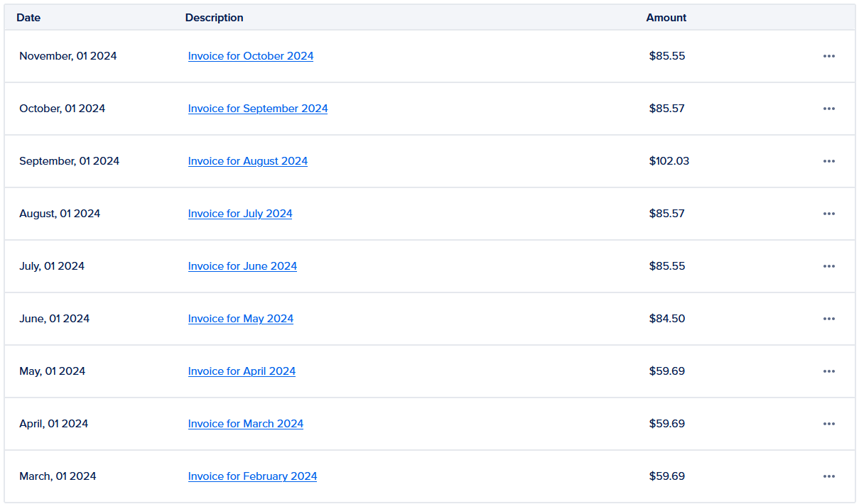This screenshot has height=504, width=859.
Task: Open more options for October 2024 invoice
Action: 828,56
